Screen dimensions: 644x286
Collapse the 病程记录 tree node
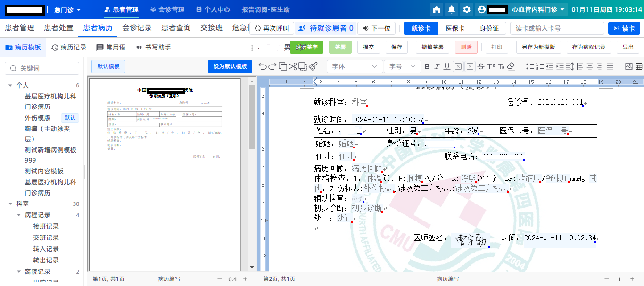pyautogui.click(x=19, y=215)
